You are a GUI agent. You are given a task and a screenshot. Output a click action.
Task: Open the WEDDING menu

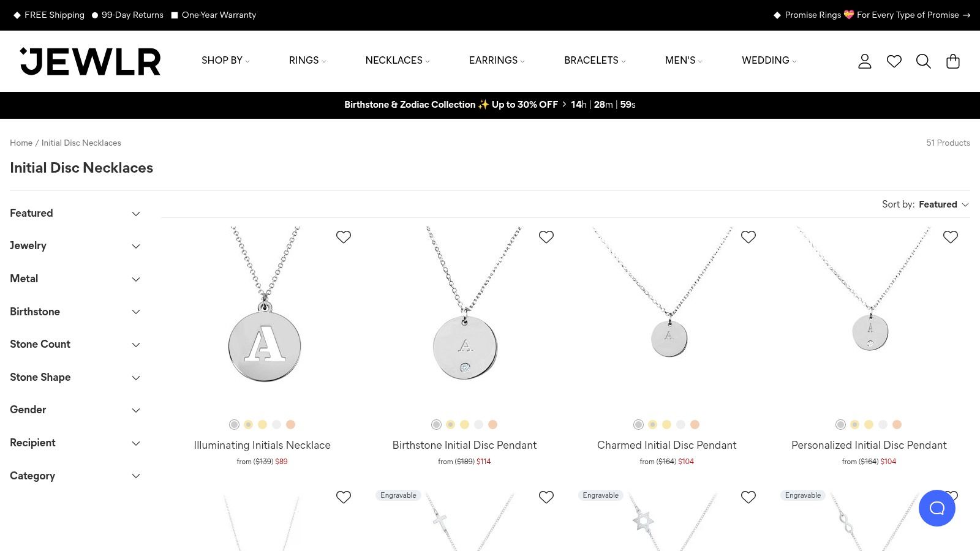point(769,60)
